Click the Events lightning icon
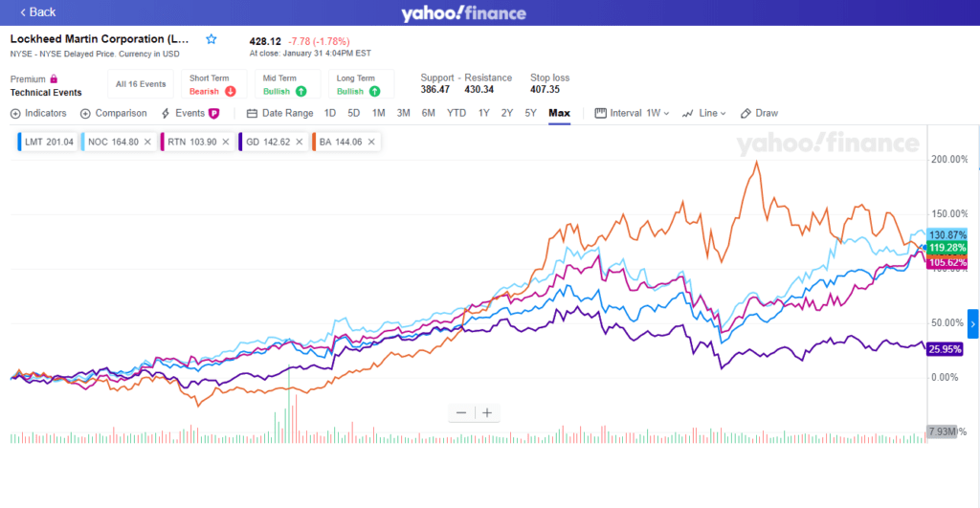The image size is (980, 508). pyautogui.click(x=166, y=113)
